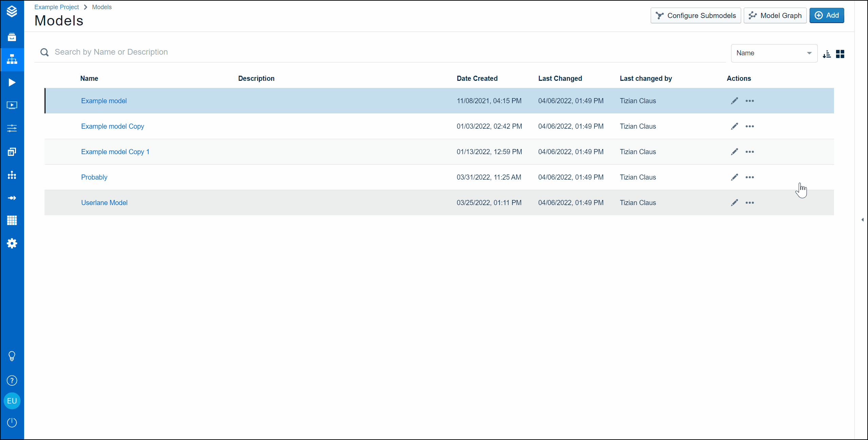Click Example Project breadcrumb

click(56, 7)
